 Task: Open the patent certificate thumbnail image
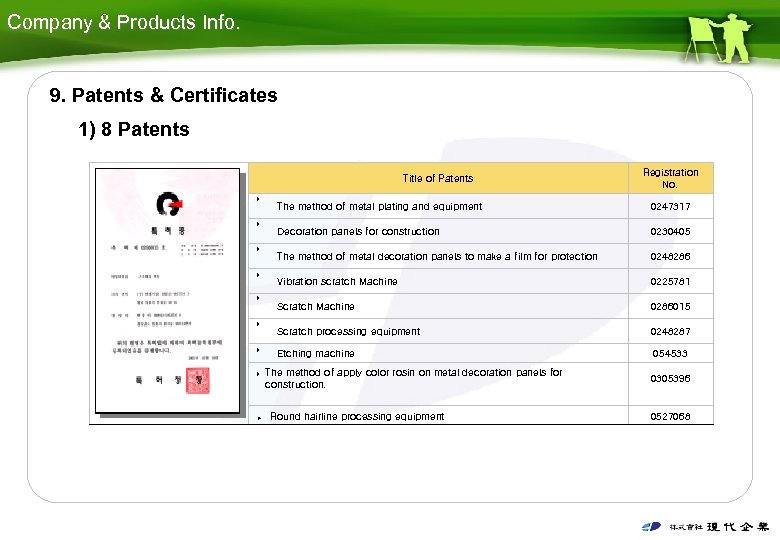coord(167,291)
